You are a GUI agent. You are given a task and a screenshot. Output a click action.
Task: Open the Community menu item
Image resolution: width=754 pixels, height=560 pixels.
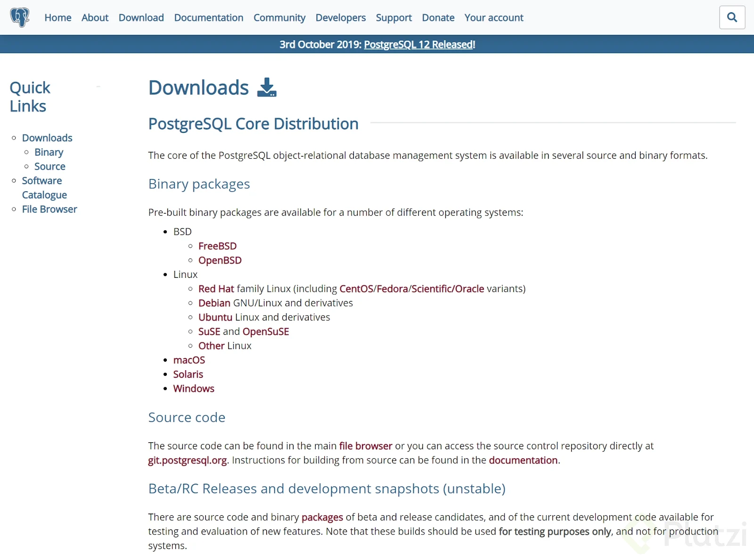(x=279, y=17)
